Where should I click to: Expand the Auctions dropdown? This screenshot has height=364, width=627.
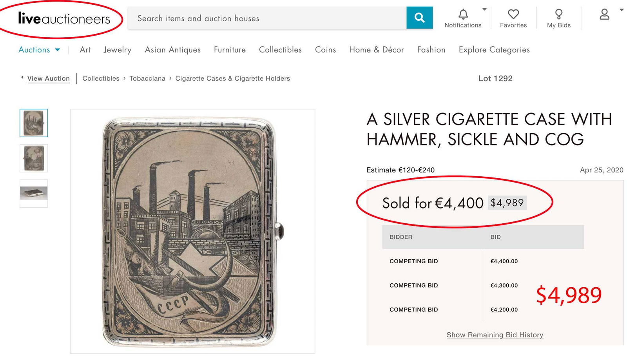coord(57,50)
